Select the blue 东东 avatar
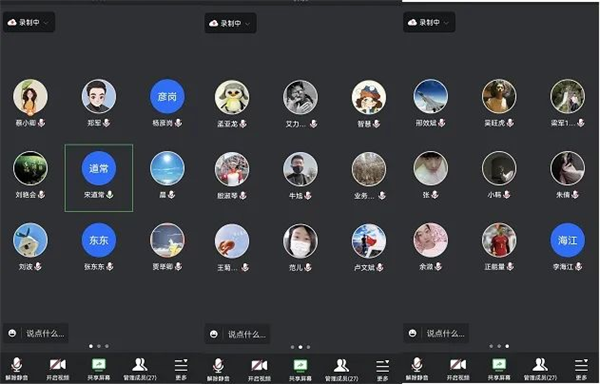600x384 pixels. coord(99,240)
